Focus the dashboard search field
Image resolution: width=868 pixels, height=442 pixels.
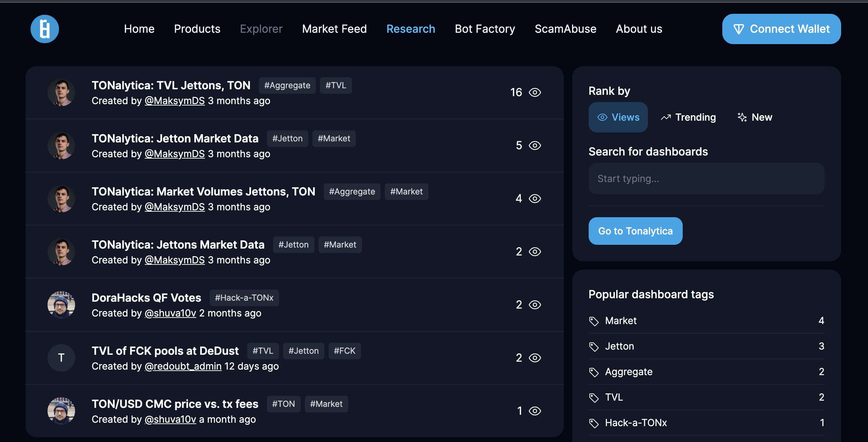pos(706,179)
